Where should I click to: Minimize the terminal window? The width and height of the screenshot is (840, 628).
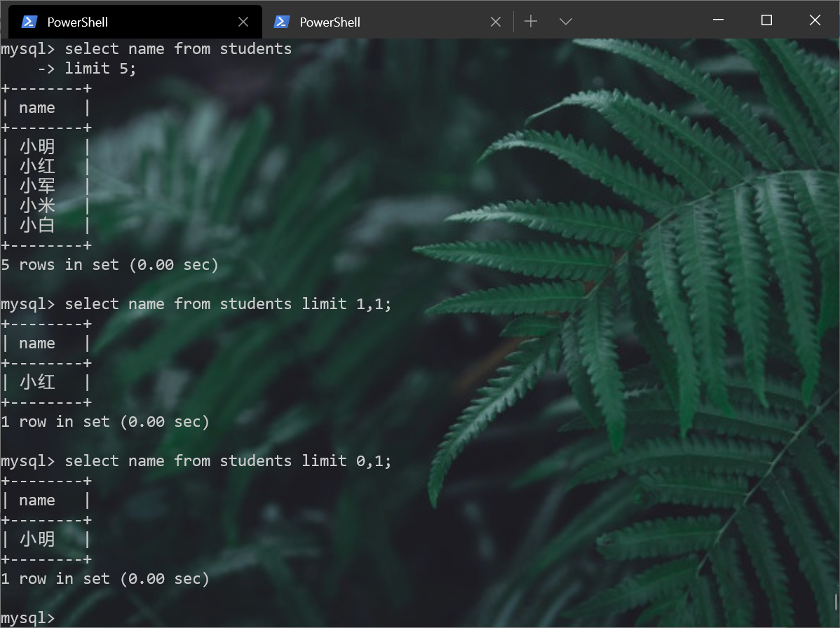coord(719,20)
